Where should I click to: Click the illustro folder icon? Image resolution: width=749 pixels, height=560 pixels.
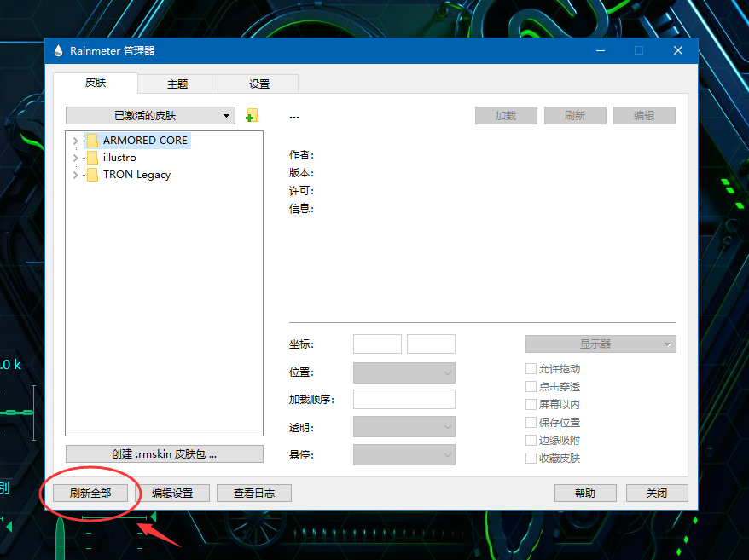pos(91,158)
